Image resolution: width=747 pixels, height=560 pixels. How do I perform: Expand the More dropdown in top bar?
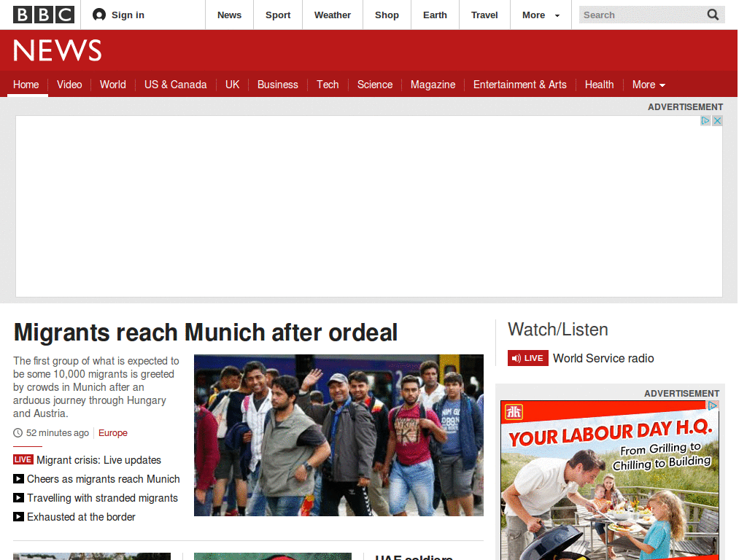[x=541, y=15]
